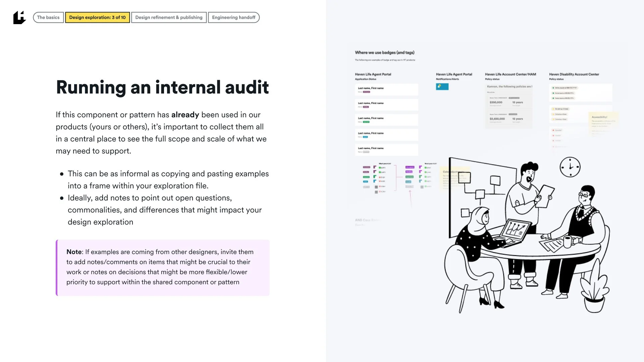Toggle the pass checkmark beside the second badge row

pos(380,172)
